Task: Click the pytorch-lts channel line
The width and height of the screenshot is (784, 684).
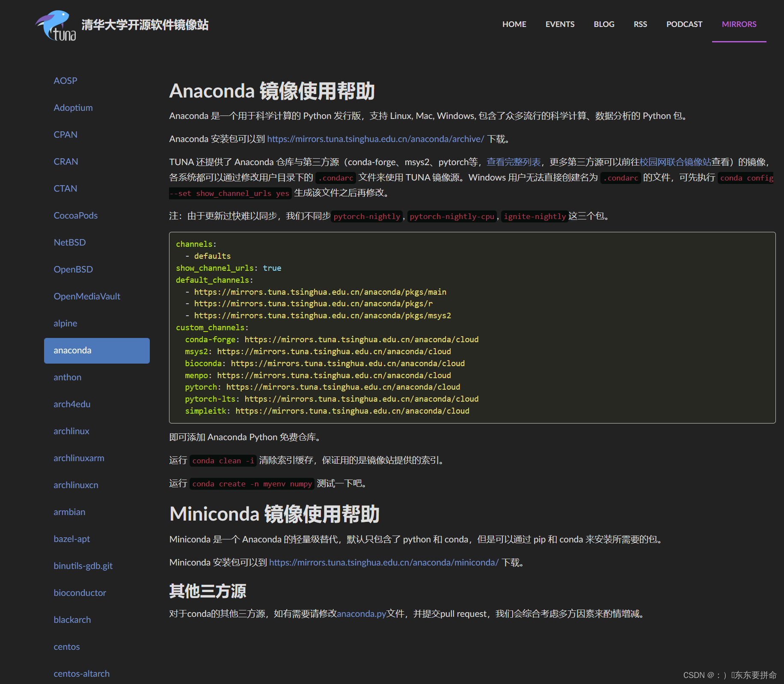Action: (332, 399)
